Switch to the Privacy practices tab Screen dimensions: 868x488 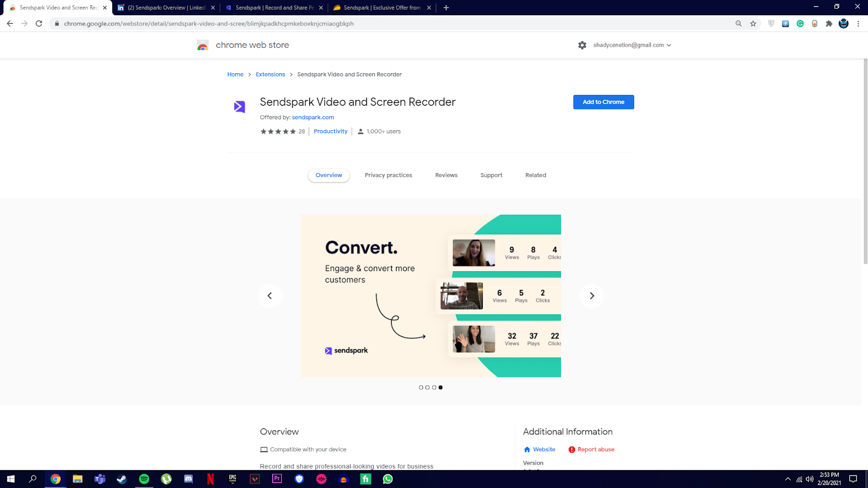click(388, 175)
